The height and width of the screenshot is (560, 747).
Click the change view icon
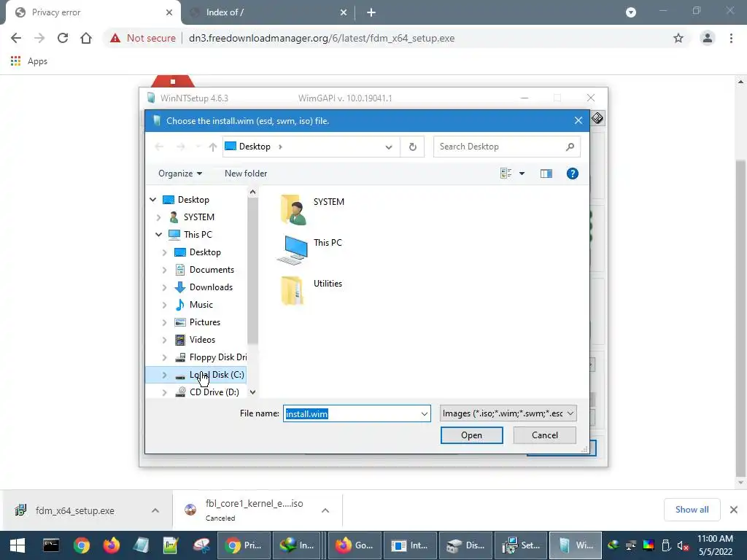click(506, 174)
